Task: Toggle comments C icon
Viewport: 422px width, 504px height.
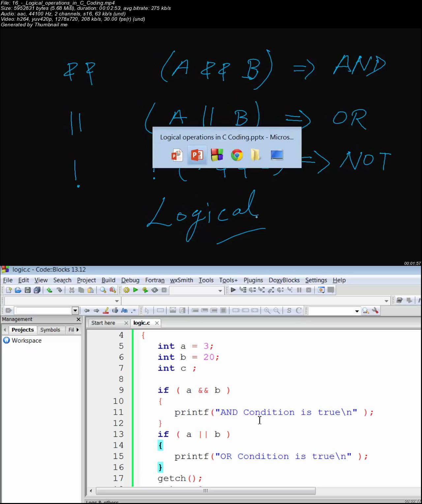Action: coord(299,311)
